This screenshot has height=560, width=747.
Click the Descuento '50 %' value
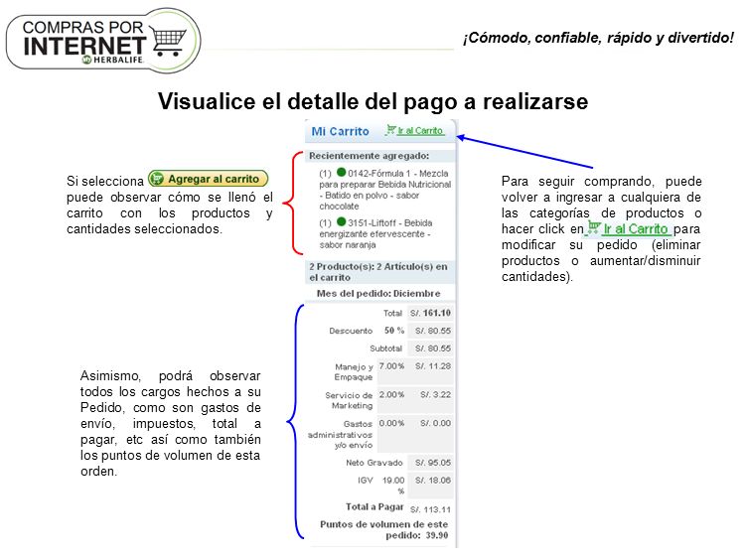(394, 331)
